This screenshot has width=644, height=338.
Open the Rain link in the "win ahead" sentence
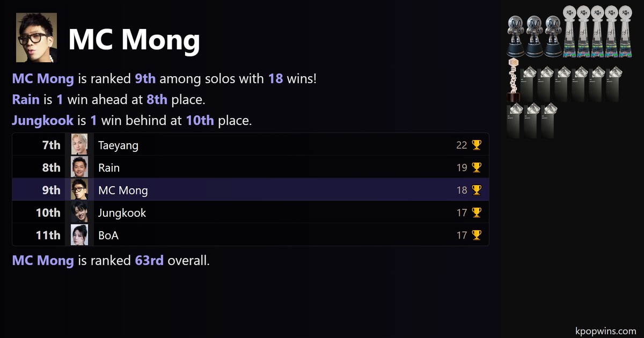click(26, 100)
